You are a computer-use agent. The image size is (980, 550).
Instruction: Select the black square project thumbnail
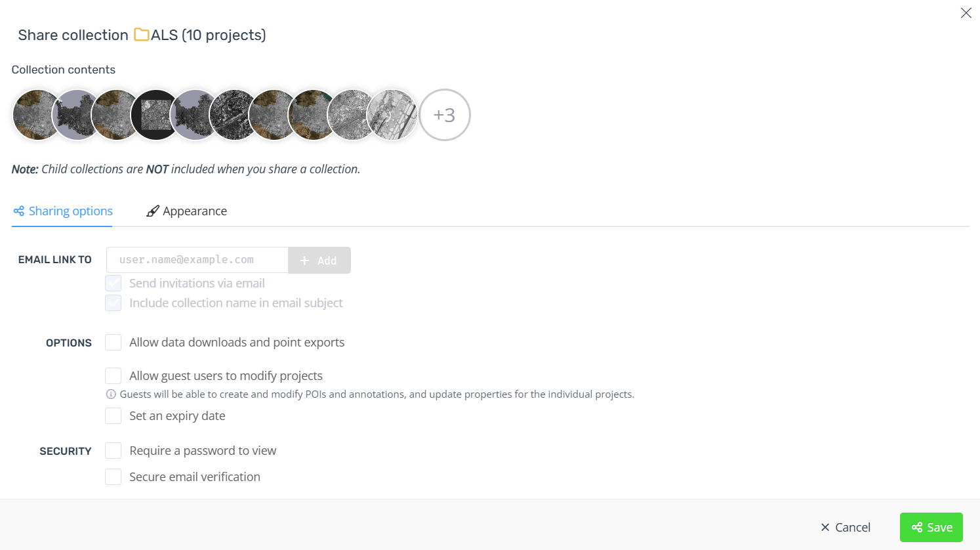click(x=155, y=115)
